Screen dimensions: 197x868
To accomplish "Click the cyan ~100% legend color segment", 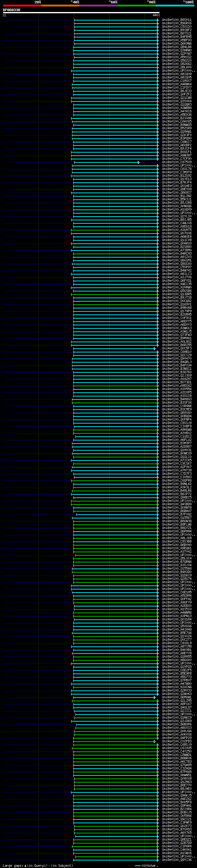I will pos(175,6).
